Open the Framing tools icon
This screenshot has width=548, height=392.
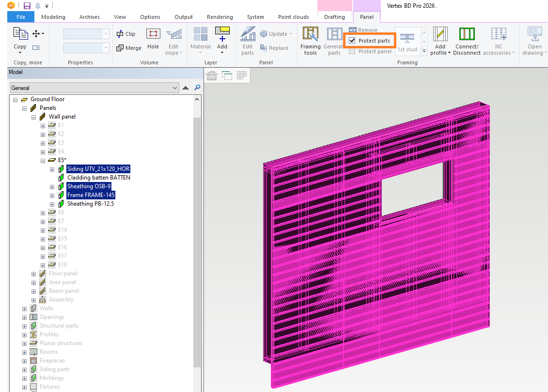pyautogui.click(x=310, y=35)
